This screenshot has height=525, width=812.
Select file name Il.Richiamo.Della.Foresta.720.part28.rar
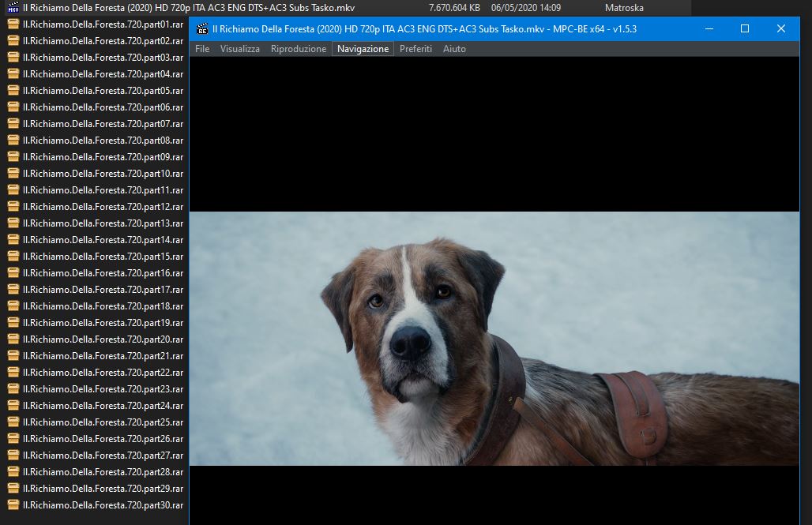(103, 471)
